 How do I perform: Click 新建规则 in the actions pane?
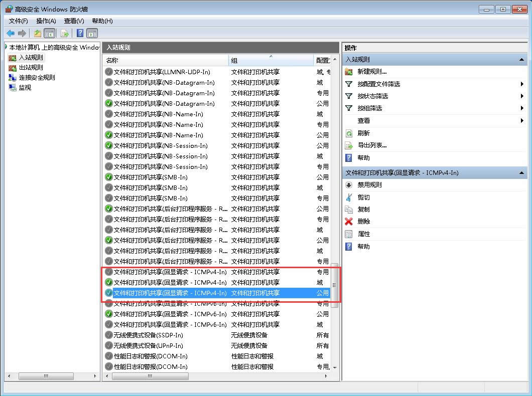(371, 72)
